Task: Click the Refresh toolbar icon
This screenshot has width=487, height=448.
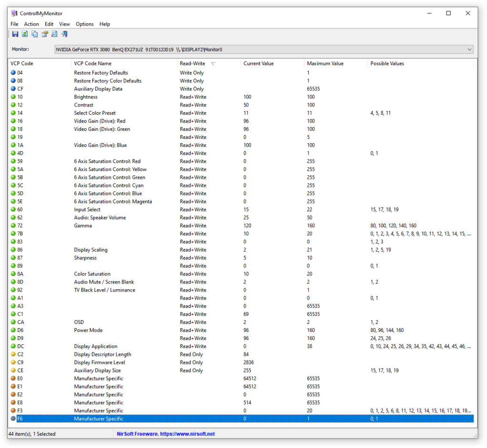Action: coord(25,34)
